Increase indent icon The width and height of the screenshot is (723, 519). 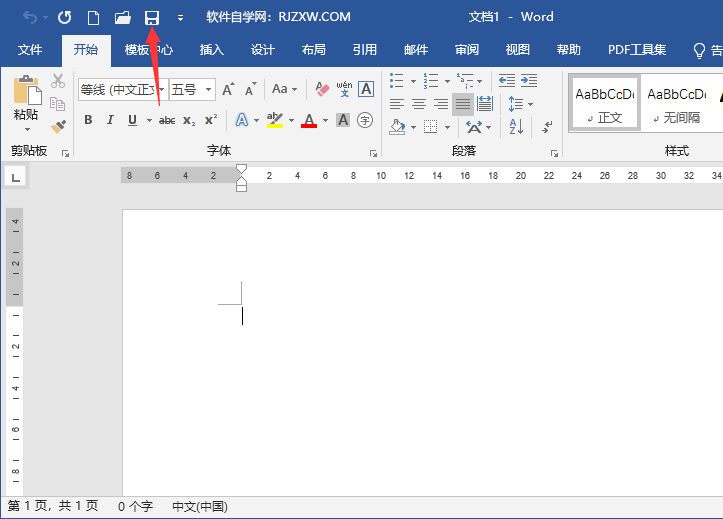(529, 81)
